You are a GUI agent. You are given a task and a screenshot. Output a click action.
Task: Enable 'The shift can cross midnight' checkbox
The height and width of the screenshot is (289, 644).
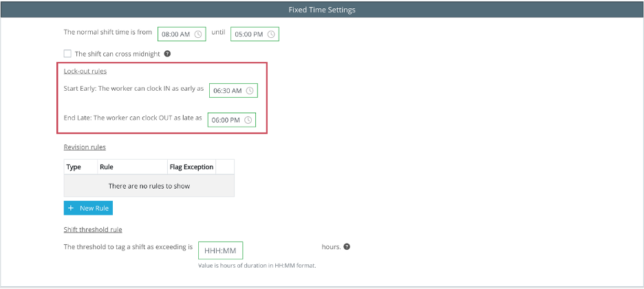(67, 54)
